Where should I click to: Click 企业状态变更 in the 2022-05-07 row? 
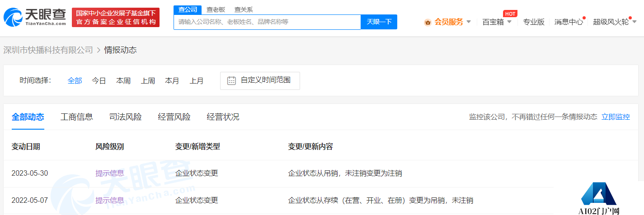pyautogui.click(x=197, y=200)
